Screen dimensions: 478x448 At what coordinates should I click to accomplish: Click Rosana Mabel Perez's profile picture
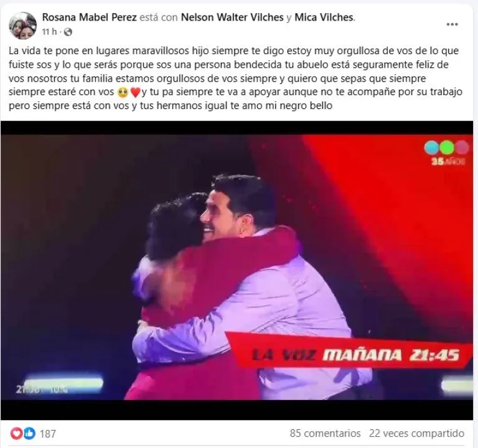tap(23, 26)
